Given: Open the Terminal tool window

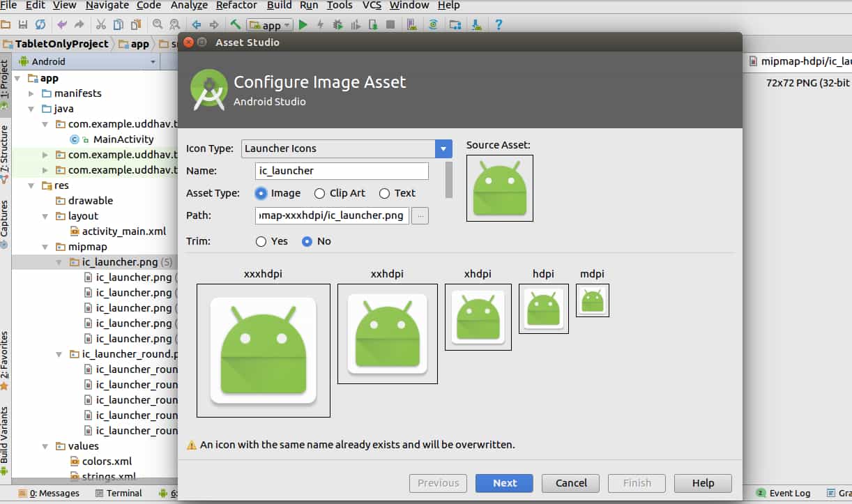Looking at the screenshot, I should pos(119,493).
